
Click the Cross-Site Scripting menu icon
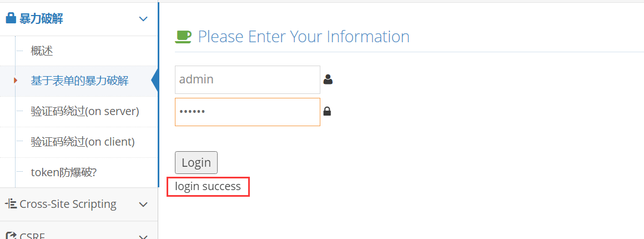[11, 204]
